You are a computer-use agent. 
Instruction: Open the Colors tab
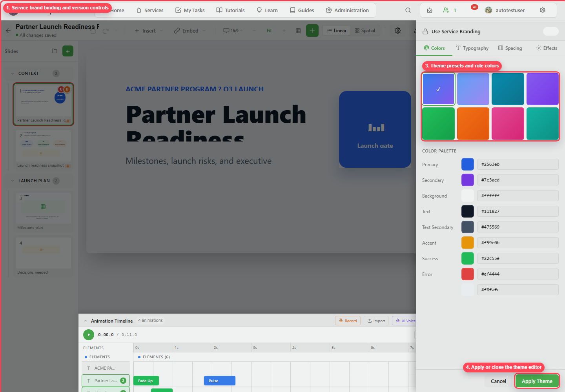(x=434, y=48)
